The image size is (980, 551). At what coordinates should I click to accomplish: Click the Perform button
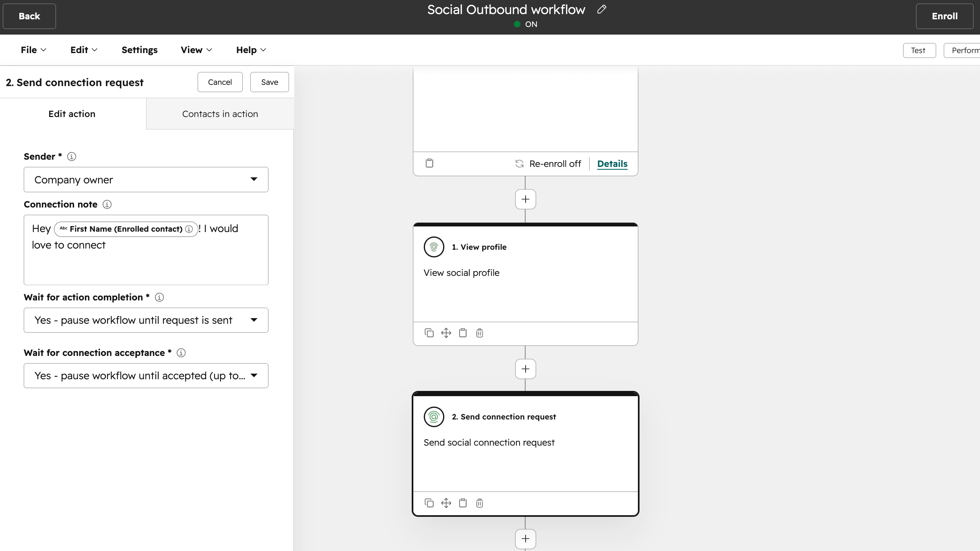pos(962,50)
